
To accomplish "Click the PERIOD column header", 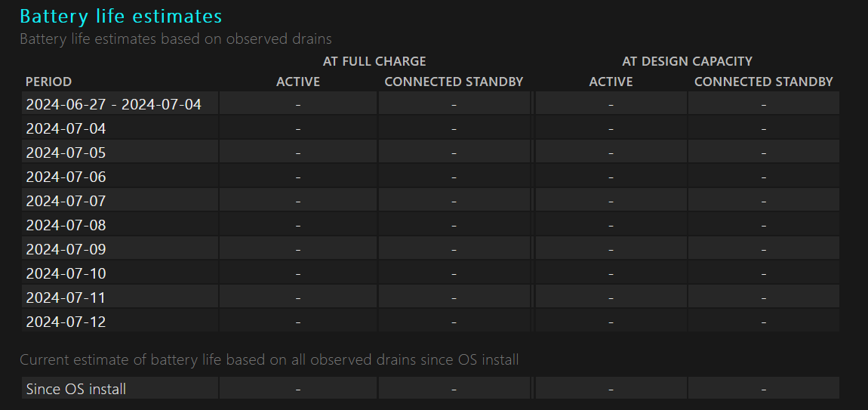I will [49, 82].
